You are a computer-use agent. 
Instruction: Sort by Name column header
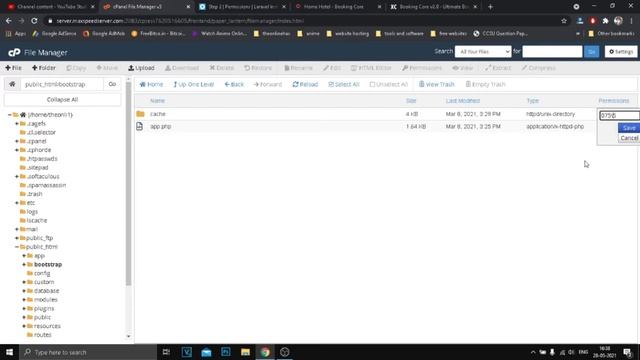pyautogui.click(x=157, y=100)
